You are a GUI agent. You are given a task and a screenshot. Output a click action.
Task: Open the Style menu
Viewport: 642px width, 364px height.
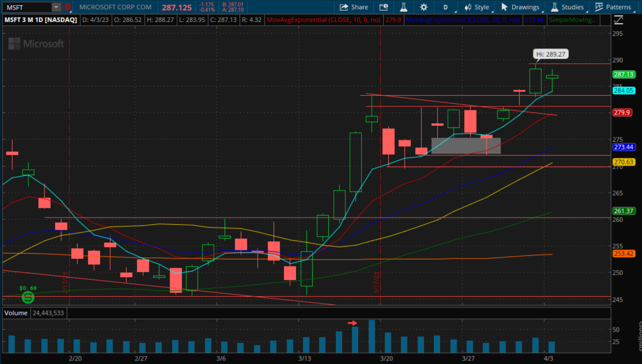477,7
